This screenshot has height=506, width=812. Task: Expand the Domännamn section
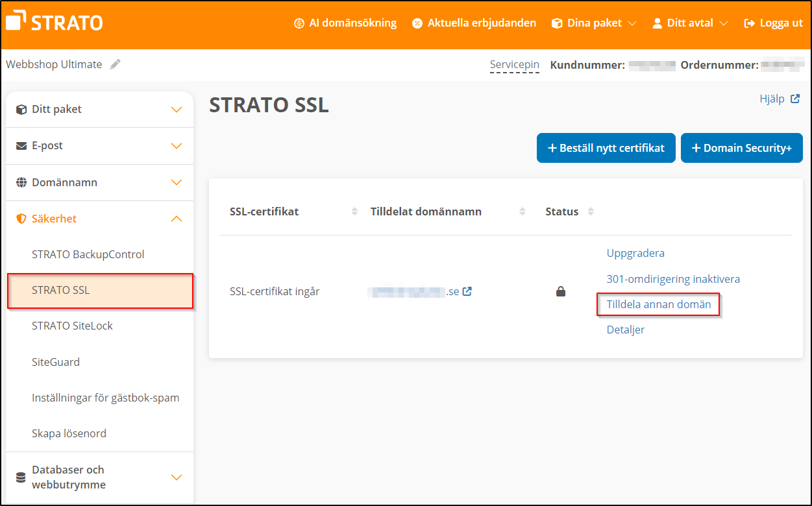176,182
